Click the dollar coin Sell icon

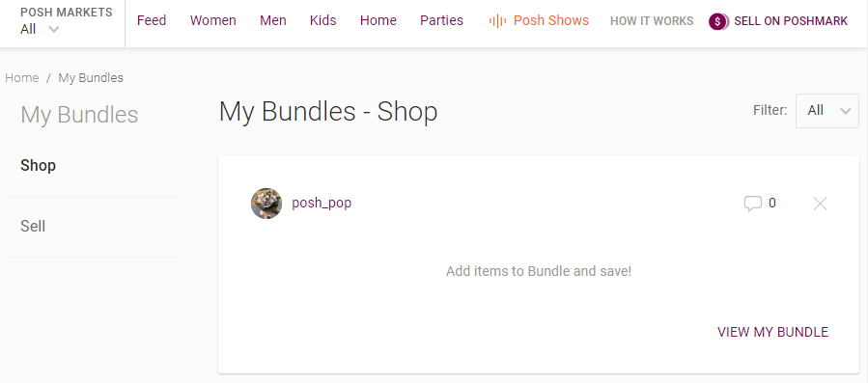pyautogui.click(x=718, y=21)
